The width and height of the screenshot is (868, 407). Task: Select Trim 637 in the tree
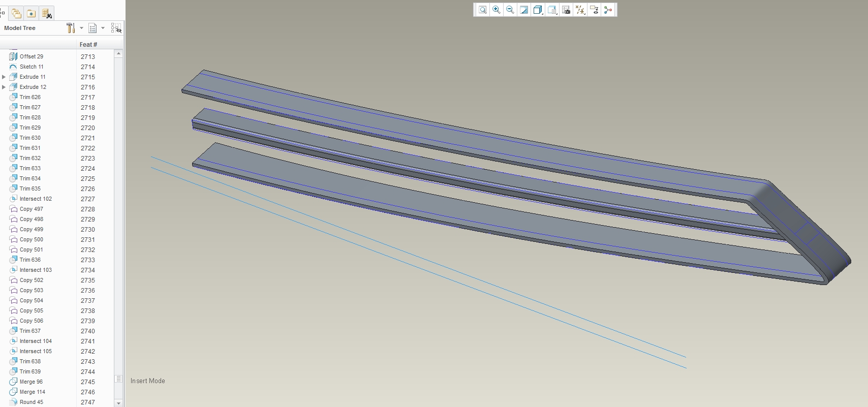click(30, 331)
